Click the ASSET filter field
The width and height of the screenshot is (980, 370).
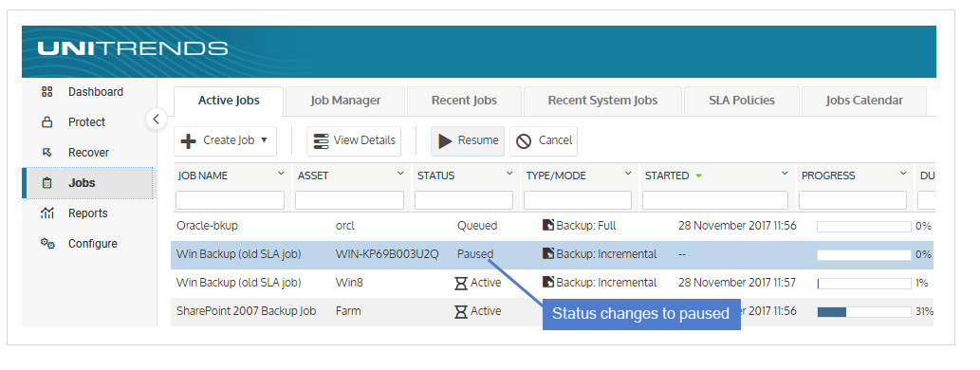pos(349,200)
